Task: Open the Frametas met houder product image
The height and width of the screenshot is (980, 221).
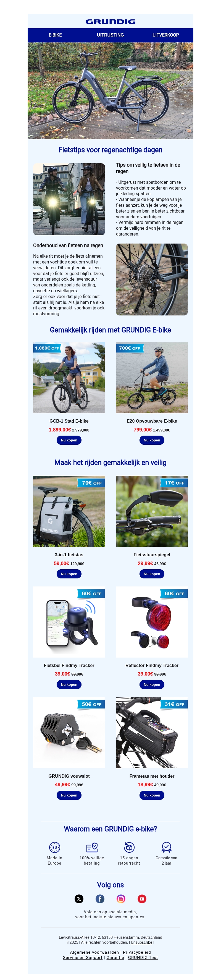Action: click(152, 732)
